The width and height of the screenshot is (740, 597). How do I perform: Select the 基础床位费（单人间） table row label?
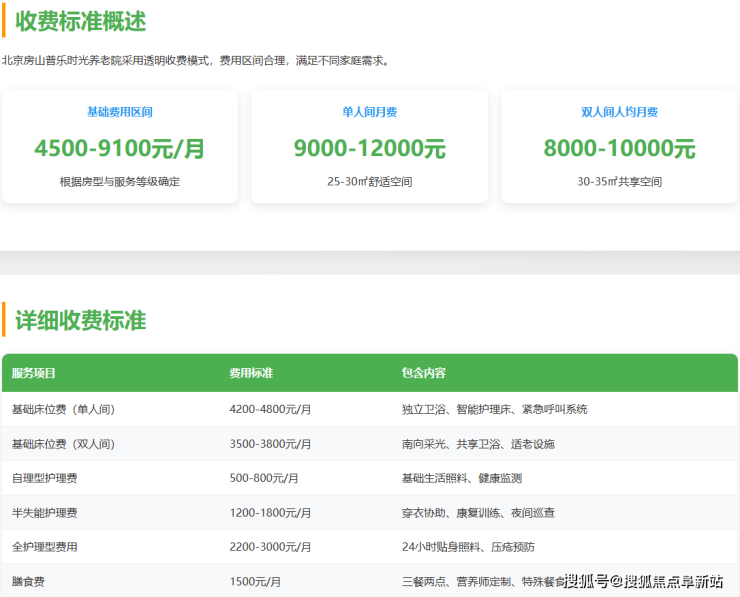pos(62,409)
